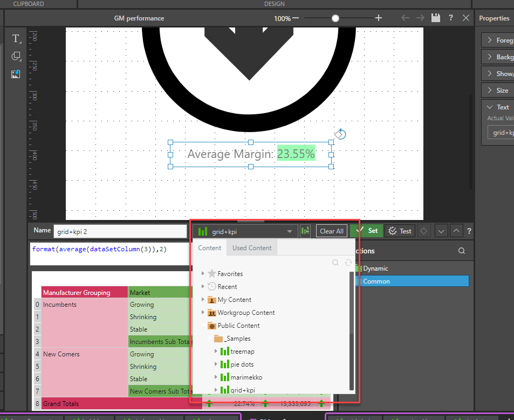Select the Image tool in left toolbar
Viewport: 514px width, 420px height.
click(16, 74)
